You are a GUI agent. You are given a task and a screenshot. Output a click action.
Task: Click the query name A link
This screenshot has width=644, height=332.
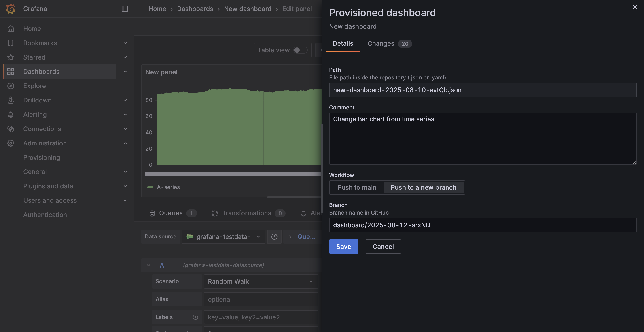pos(162,265)
